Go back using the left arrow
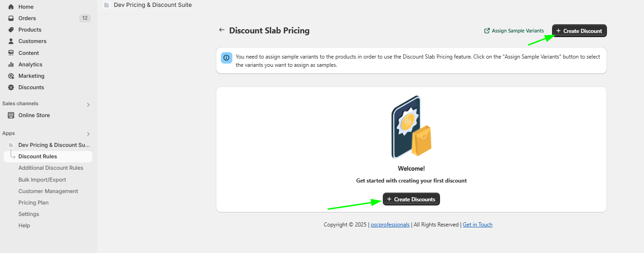 click(x=222, y=30)
